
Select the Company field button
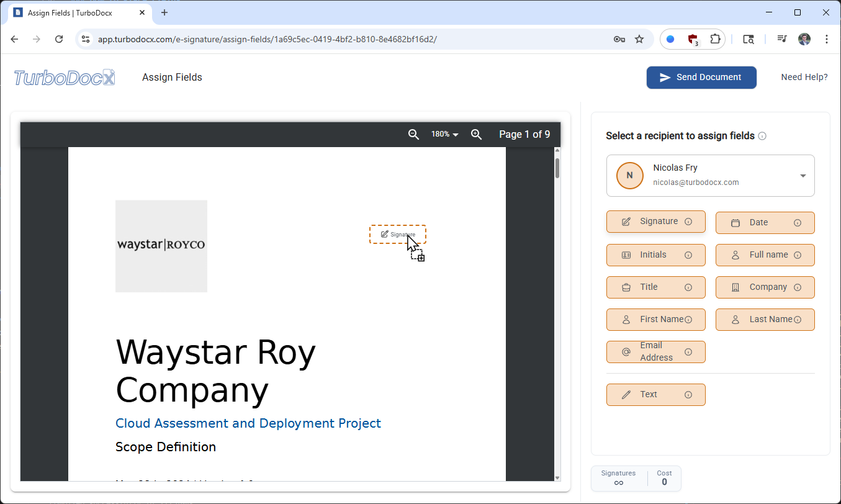pyautogui.click(x=765, y=287)
